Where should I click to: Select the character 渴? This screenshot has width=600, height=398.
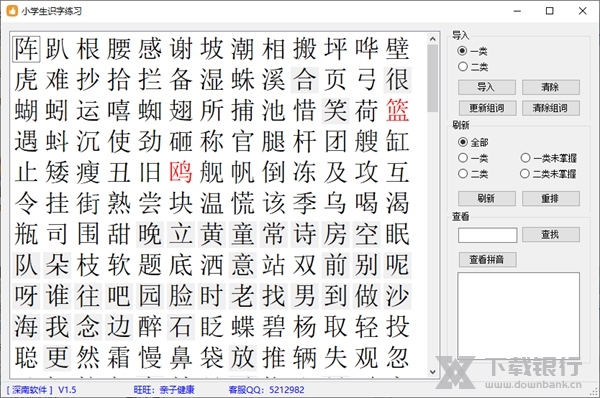click(397, 203)
